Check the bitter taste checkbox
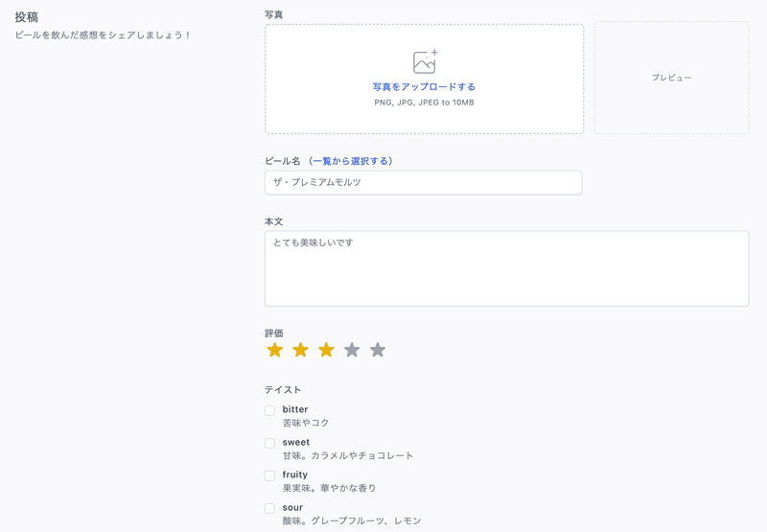Viewport: 767px width, 532px height. coord(270,410)
